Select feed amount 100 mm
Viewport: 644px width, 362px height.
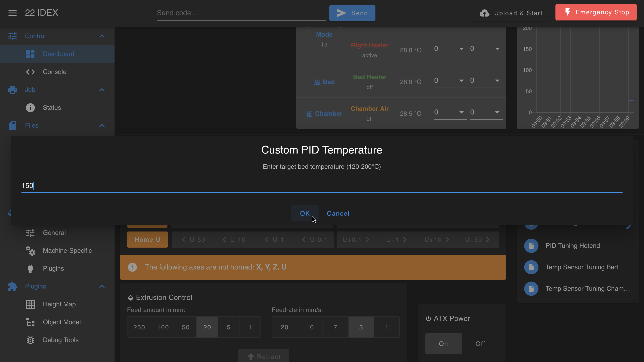163,327
